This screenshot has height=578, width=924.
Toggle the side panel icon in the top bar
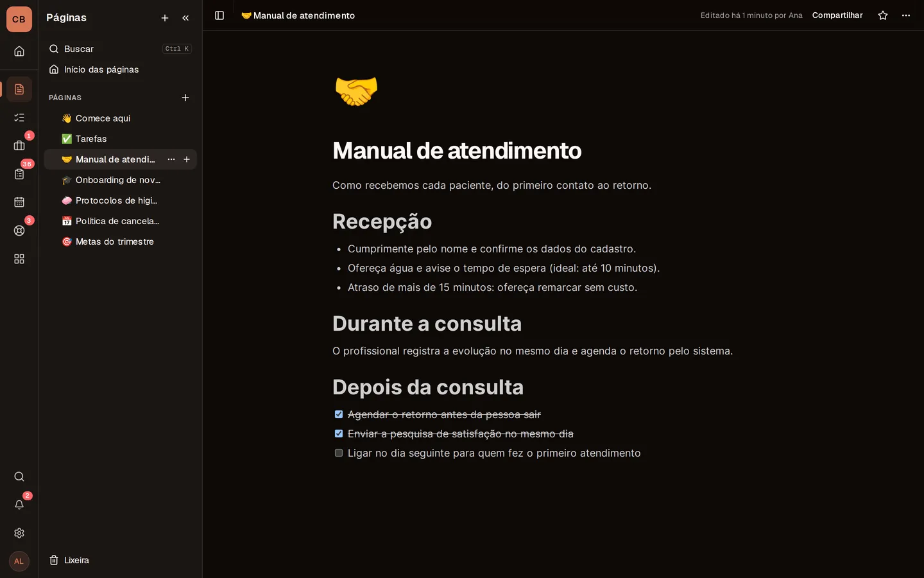pyautogui.click(x=219, y=15)
